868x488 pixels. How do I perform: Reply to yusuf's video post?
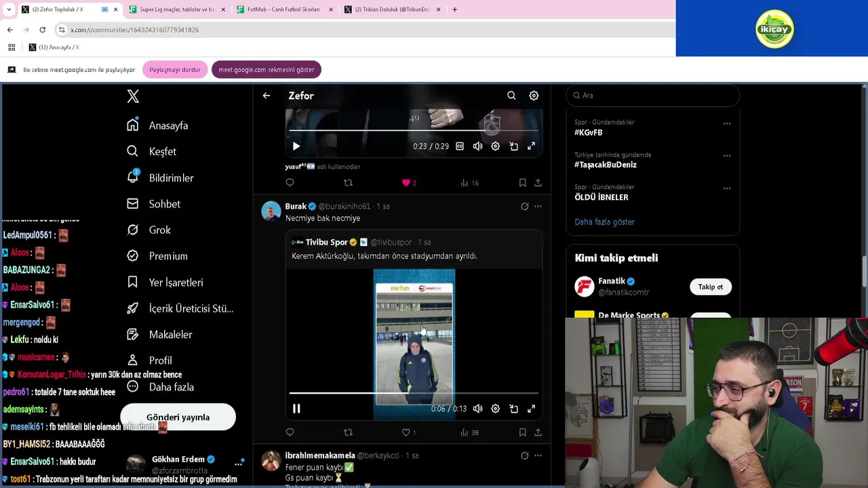tap(290, 182)
